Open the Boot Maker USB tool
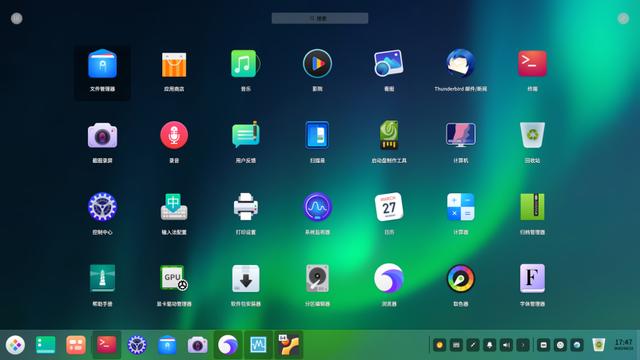The width and height of the screenshot is (640, 360). 389,135
